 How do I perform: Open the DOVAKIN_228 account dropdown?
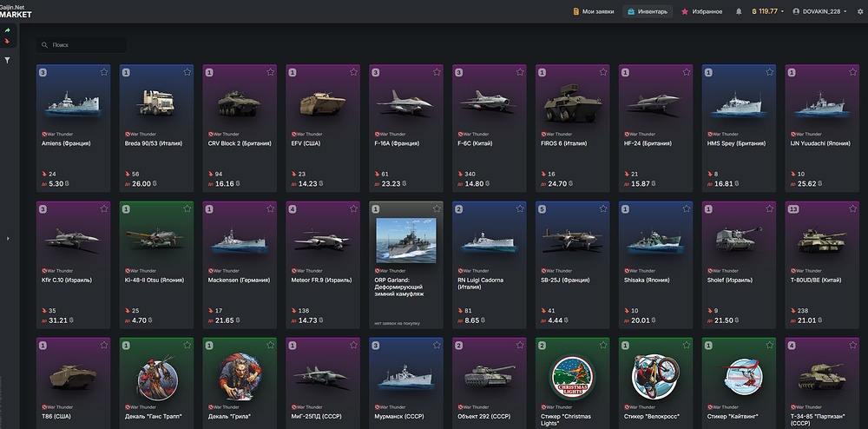click(x=820, y=11)
